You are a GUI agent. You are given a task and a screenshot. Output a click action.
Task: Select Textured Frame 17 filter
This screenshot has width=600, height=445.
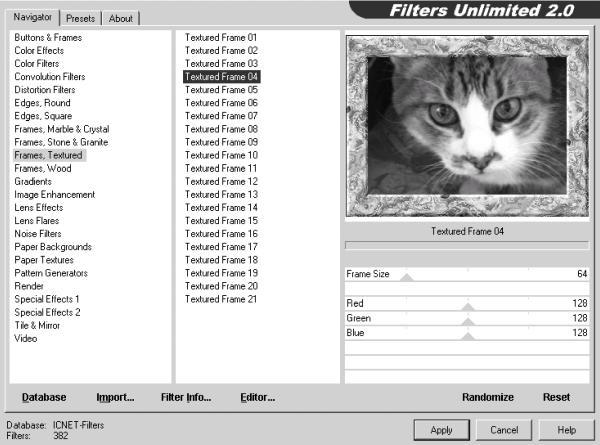pos(221,247)
